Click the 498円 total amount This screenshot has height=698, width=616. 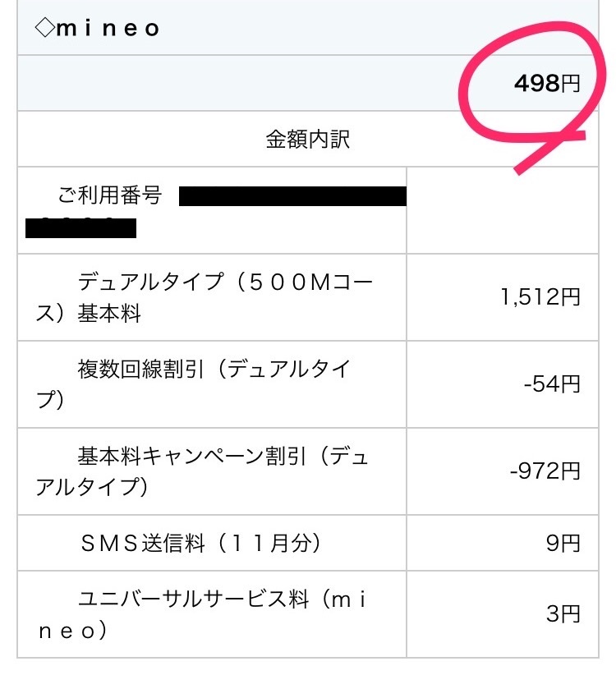coord(547,83)
